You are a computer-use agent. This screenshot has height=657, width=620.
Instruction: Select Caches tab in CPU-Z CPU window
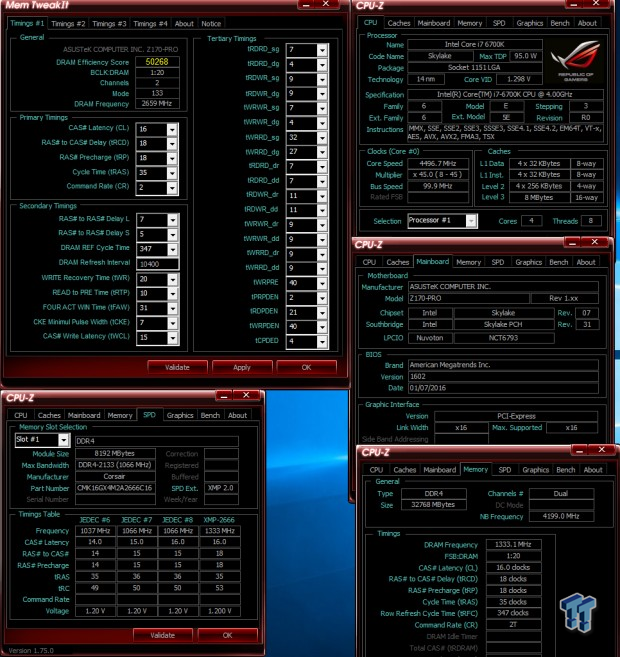pyautogui.click(x=399, y=23)
